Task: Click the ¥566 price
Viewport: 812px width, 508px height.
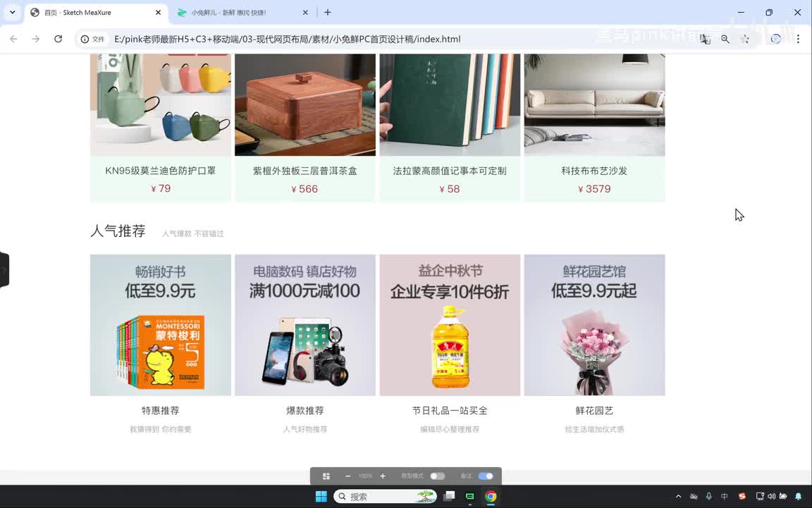Action: point(305,188)
